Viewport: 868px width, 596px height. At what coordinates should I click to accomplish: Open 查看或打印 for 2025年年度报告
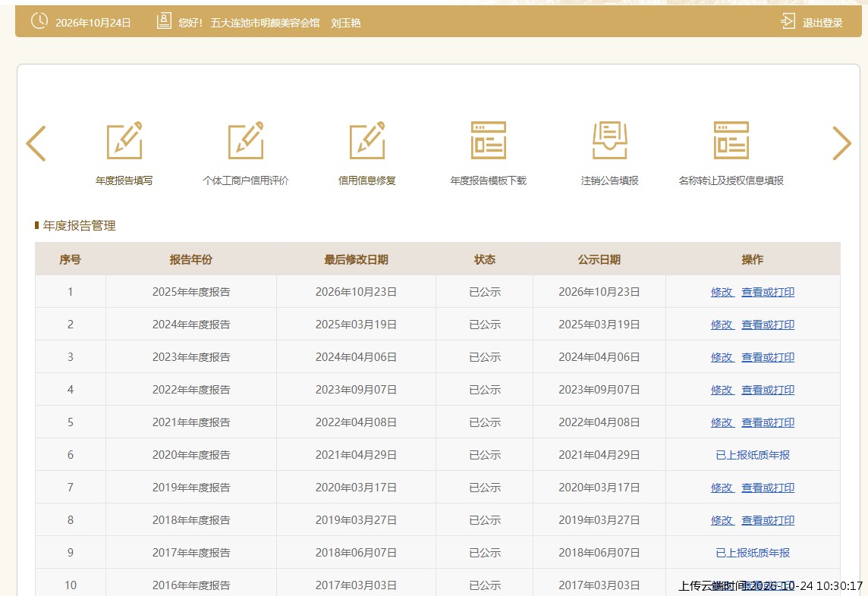coord(768,292)
